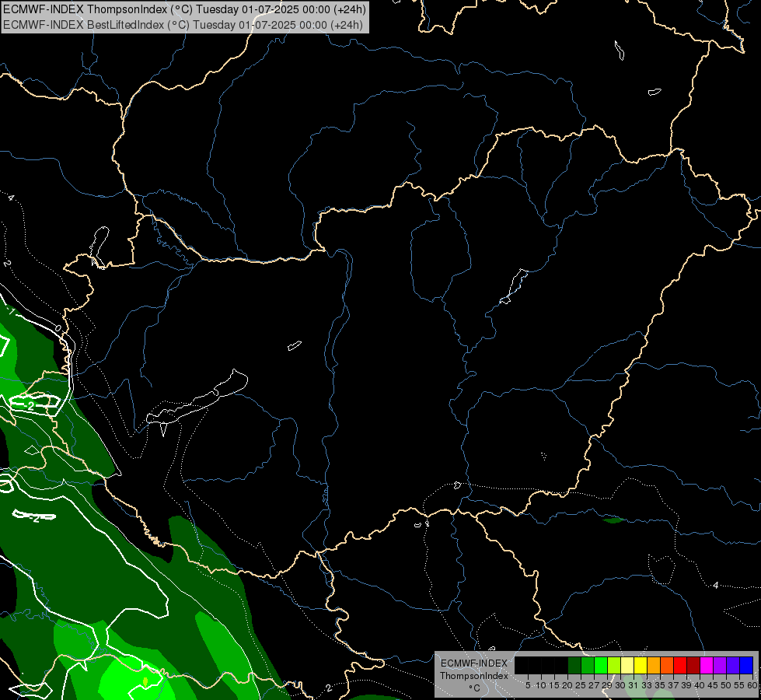Select the lime 29-30 legend swatch
Viewport: 761px width, 700px height.
614,665
